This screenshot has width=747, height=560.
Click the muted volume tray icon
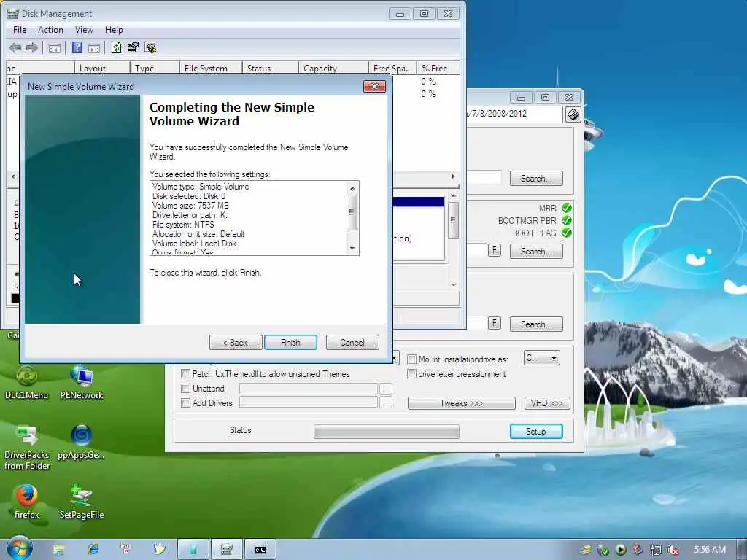pyautogui.click(x=673, y=550)
